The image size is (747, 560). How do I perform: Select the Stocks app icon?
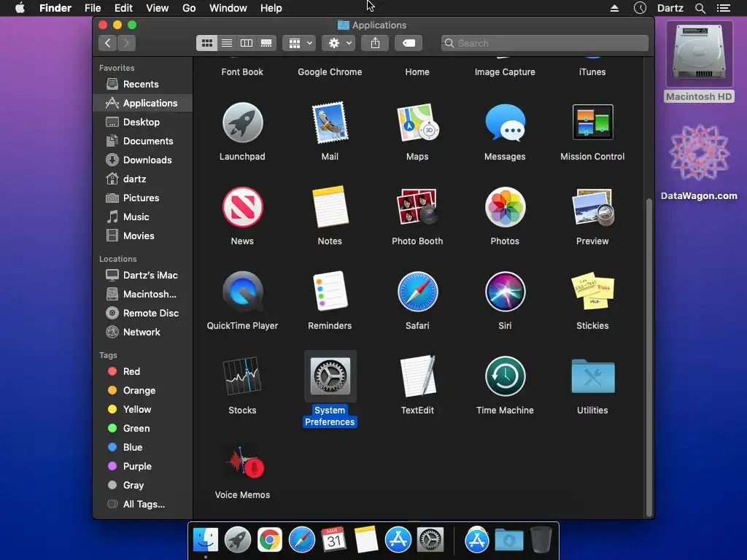[242, 376]
